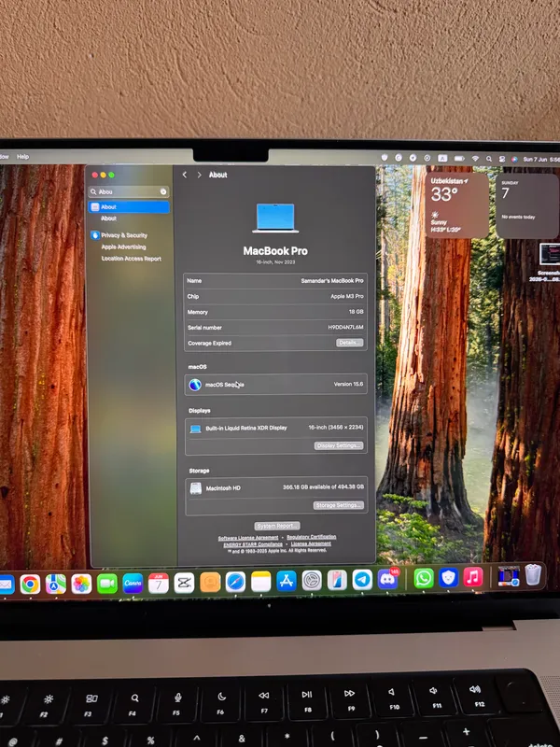Launch CapCut from the dock
560x747 pixels.
[x=184, y=583]
